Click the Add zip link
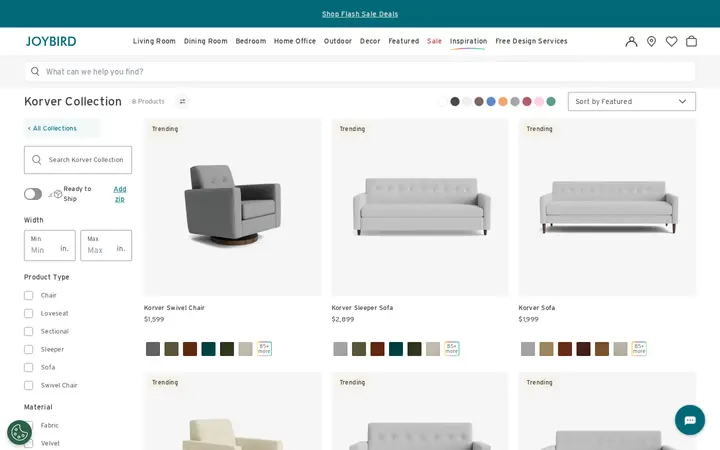Image resolution: width=720 pixels, height=450 pixels. (119, 194)
